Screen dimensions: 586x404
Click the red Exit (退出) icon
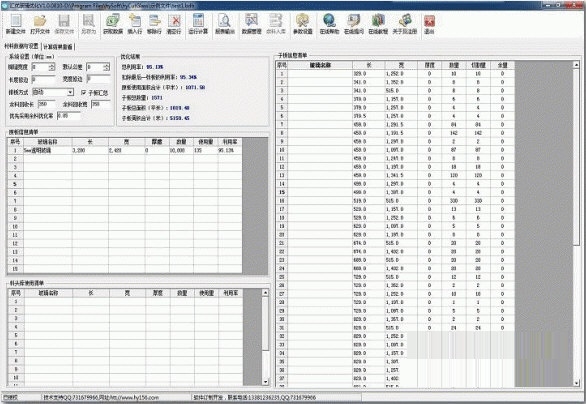click(429, 24)
